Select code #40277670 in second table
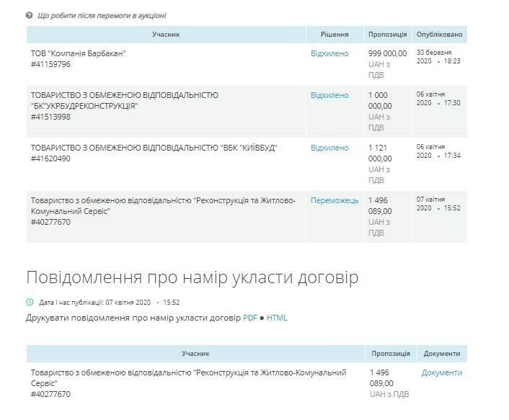This screenshot has height=420, width=509. click(x=50, y=394)
